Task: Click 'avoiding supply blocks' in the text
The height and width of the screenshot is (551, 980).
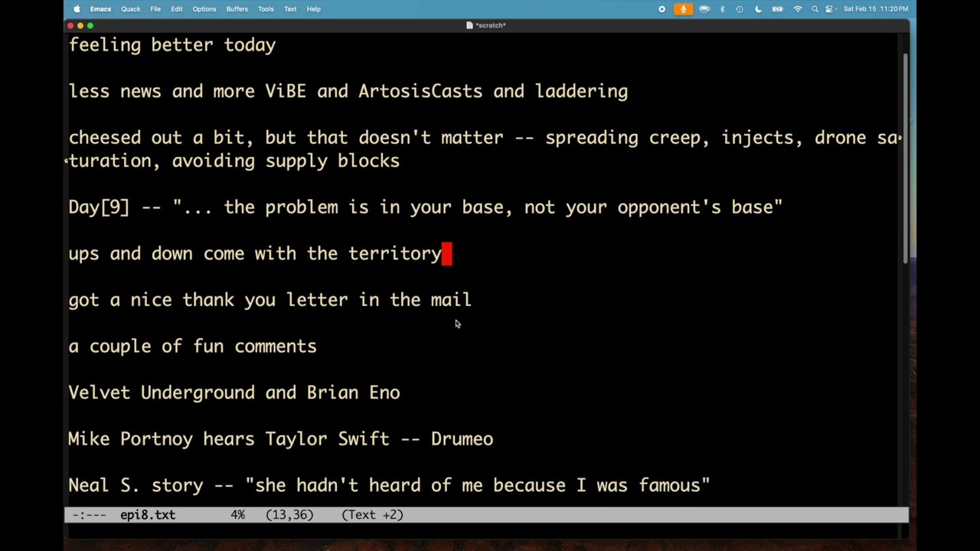Action: (286, 161)
